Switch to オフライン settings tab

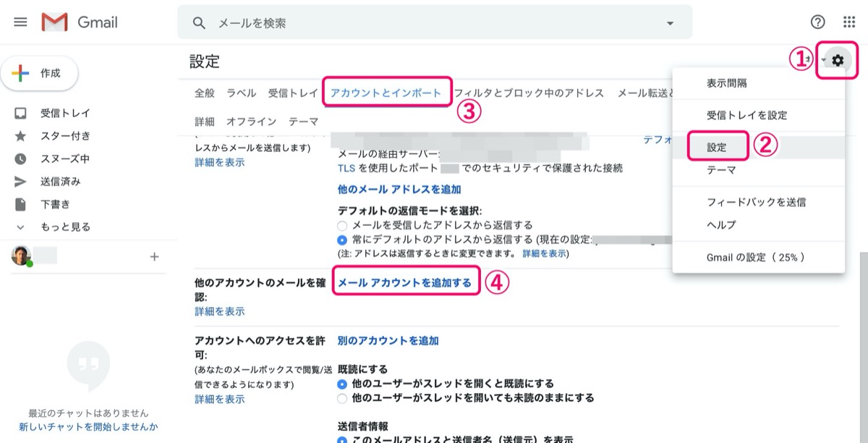252,122
